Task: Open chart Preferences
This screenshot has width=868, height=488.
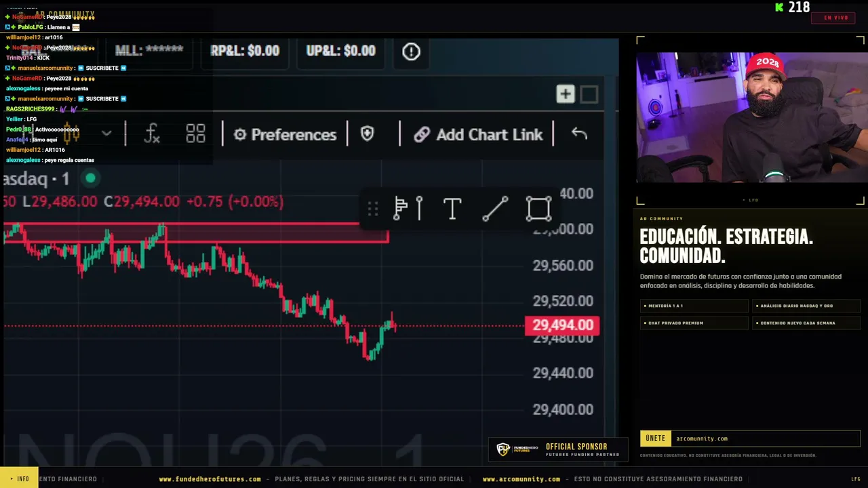Action: (x=285, y=134)
